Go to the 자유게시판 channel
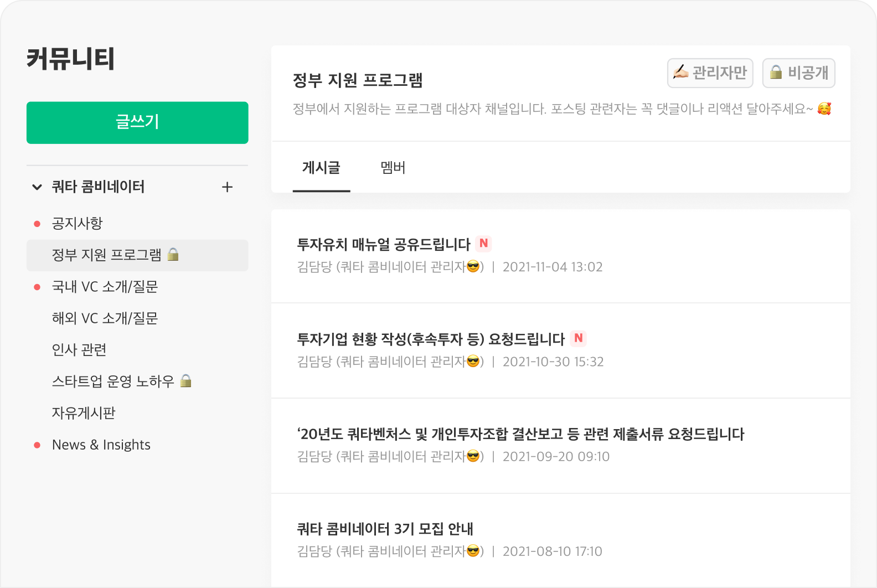The width and height of the screenshot is (877, 588). pyautogui.click(x=84, y=413)
